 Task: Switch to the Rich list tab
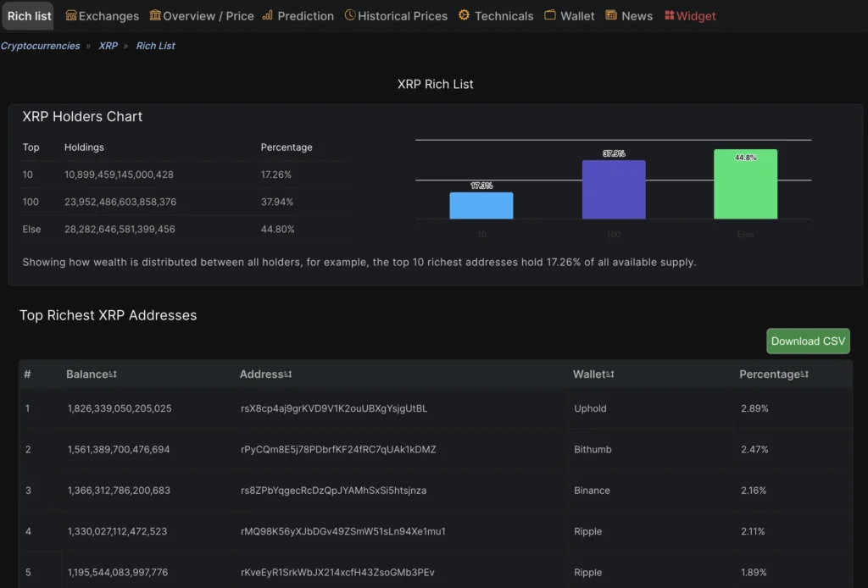[28, 15]
